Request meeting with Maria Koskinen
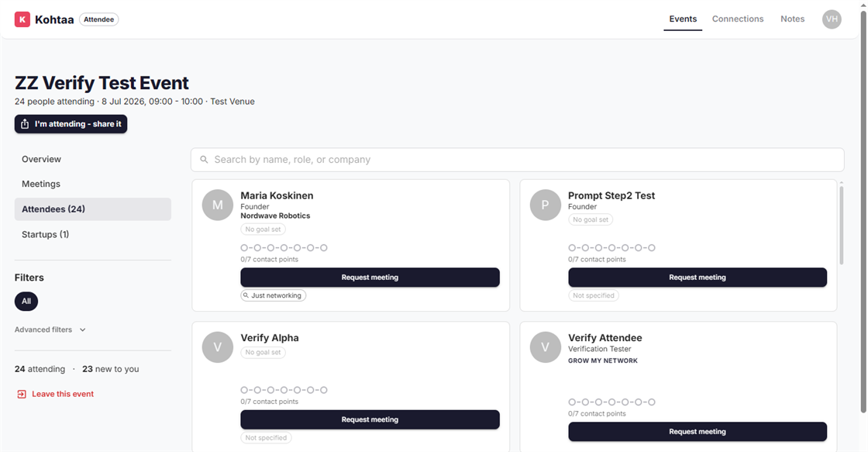The image size is (868, 452). (x=370, y=278)
